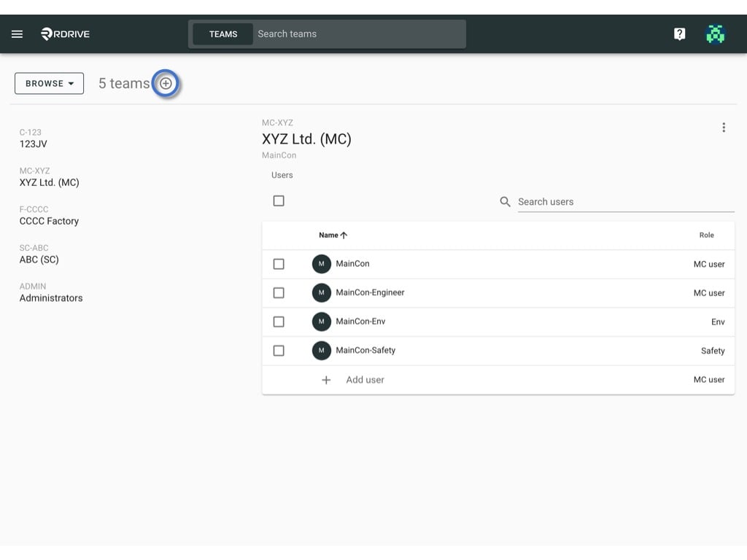Click the MainCon-Env user avatar
747x560 pixels.
[x=322, y=322]
